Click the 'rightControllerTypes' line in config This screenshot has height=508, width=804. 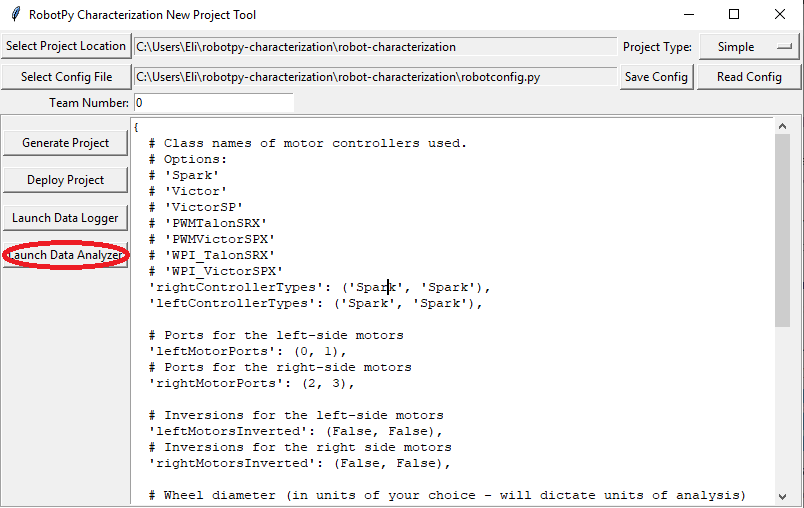coord(319,287)
